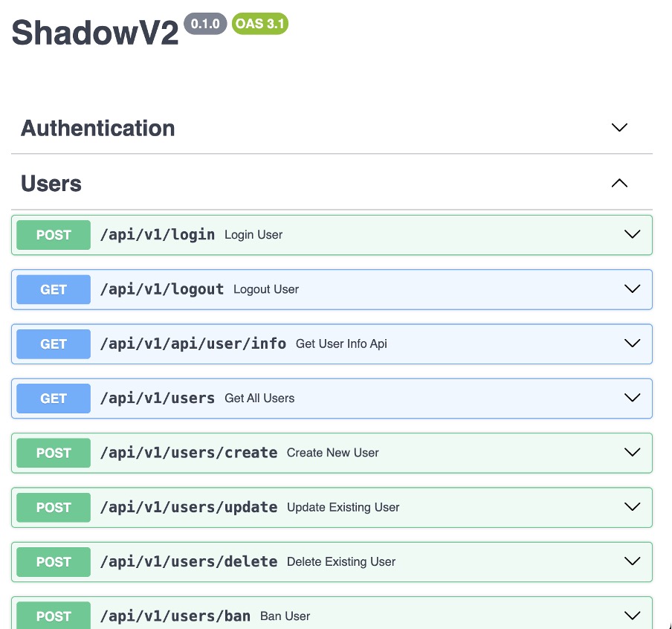Click the POST badge on /api/v1/users/ban
This screenshot has height=629, width=672.
(53, 616)
